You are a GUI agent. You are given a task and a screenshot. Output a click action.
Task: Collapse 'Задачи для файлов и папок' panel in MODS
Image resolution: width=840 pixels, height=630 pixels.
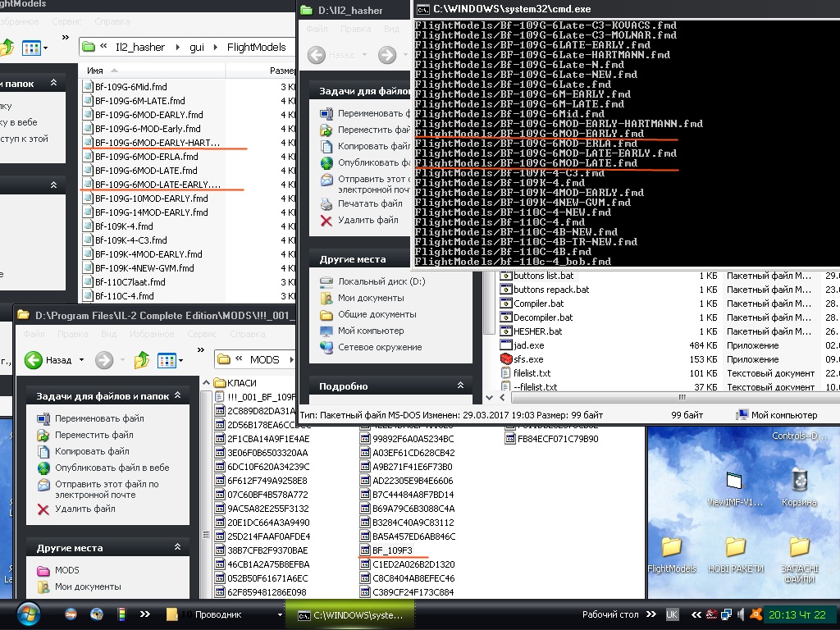coord(178,396)
